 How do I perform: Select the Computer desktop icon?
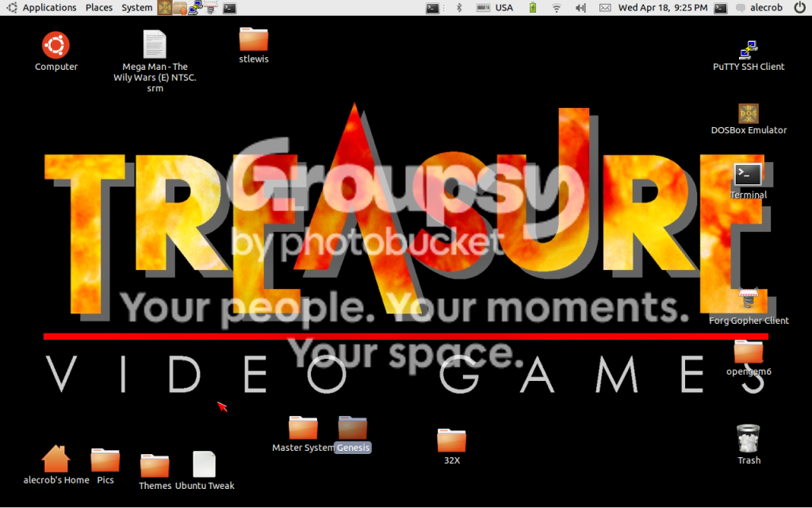[56, 45]
